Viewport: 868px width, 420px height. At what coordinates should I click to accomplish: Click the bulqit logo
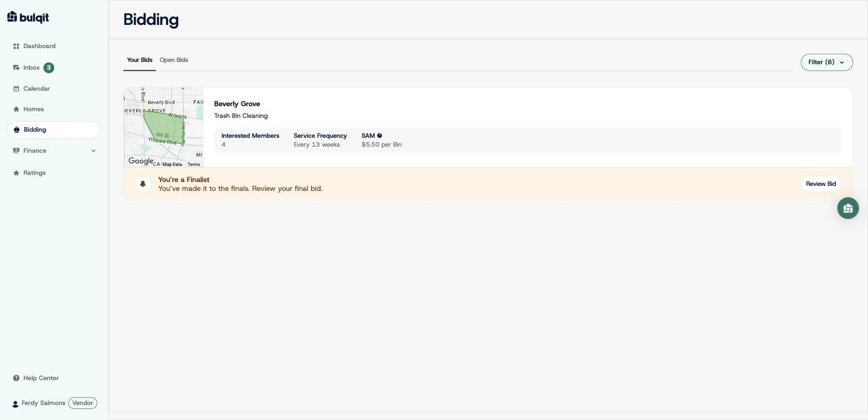tap(28, 17)
